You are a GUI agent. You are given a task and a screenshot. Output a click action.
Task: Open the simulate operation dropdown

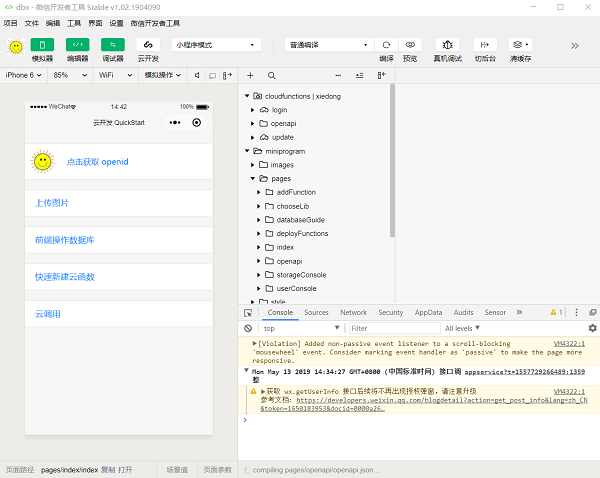coord(163,75)
